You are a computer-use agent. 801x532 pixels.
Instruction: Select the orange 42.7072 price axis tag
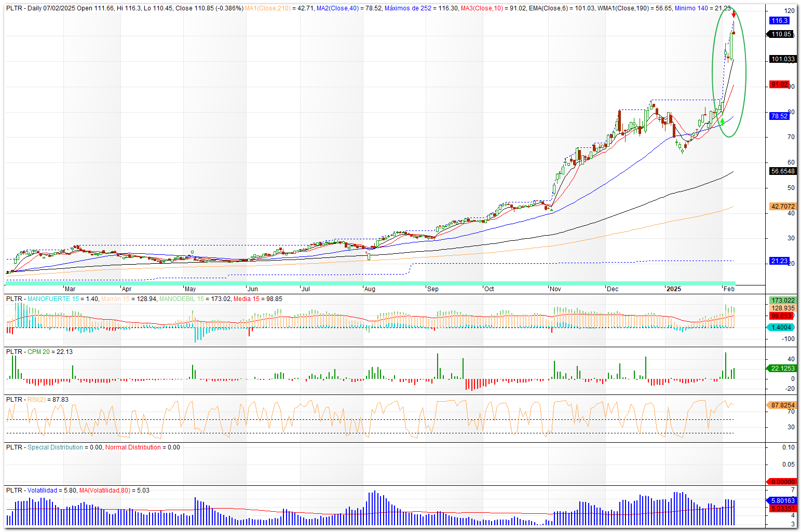tap(782, 207)
